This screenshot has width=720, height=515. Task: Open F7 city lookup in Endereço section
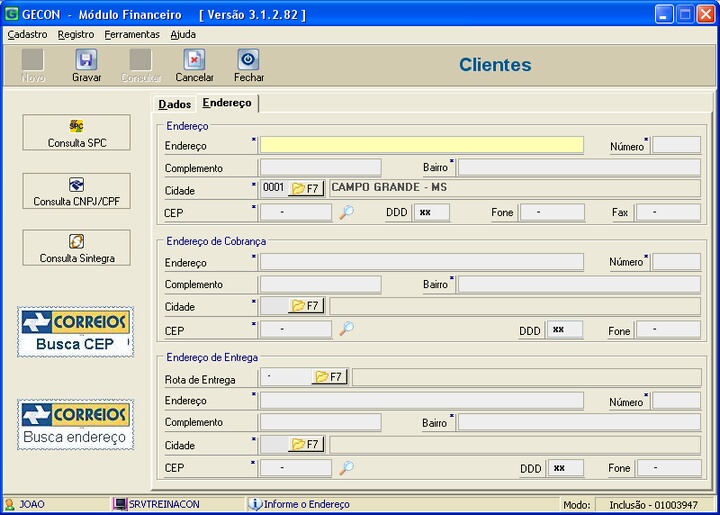306,189
